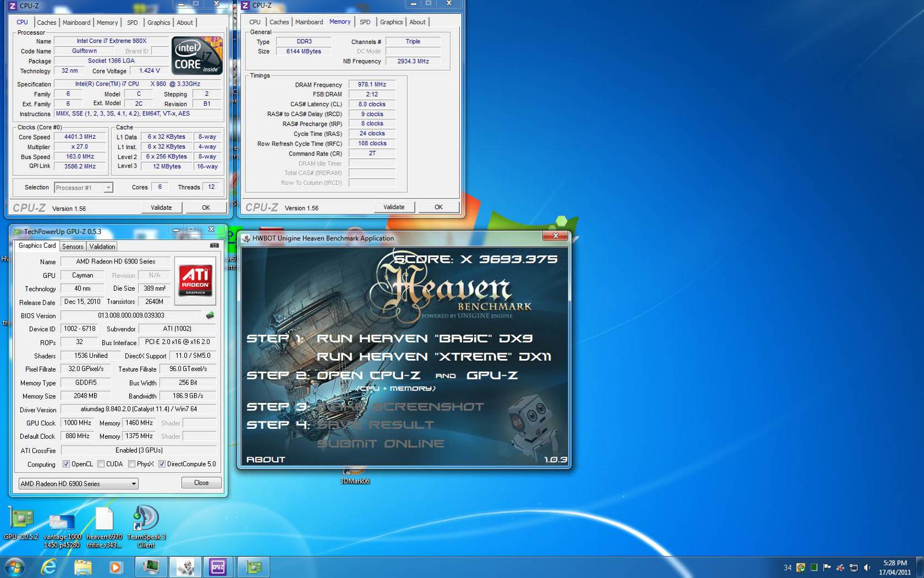
Task: Click RUN HEAVEN "XTREME" DX11
Action: (x=434, y=357)
